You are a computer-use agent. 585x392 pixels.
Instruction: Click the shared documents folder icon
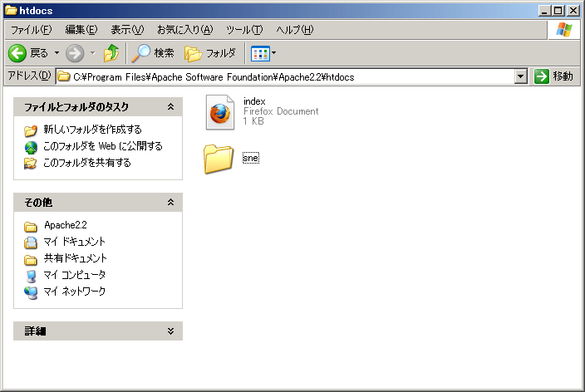(x=31, y=260)
